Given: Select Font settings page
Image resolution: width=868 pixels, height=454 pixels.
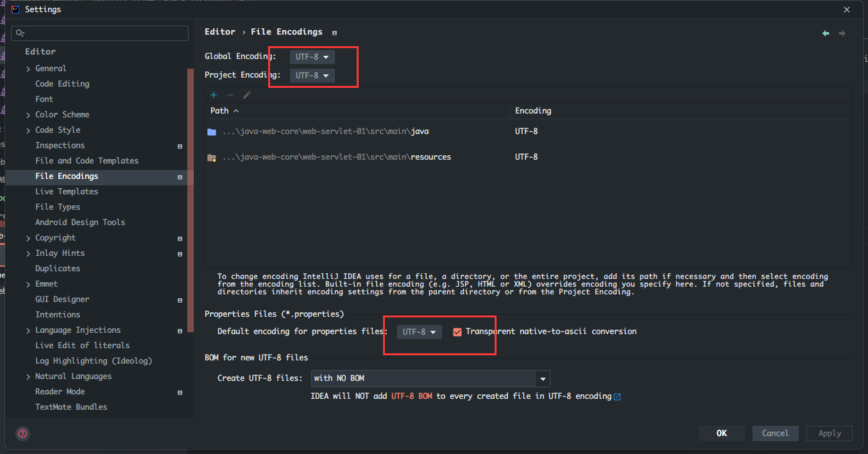Looking at the screenshot, I should tap(44, 99).
